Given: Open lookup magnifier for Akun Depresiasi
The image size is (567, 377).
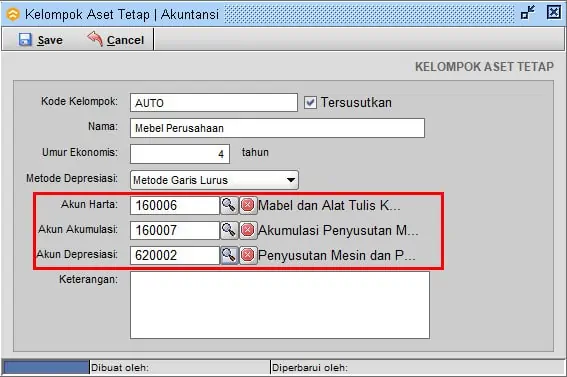Looking at the screenshot, I should (x=229, y=255).
